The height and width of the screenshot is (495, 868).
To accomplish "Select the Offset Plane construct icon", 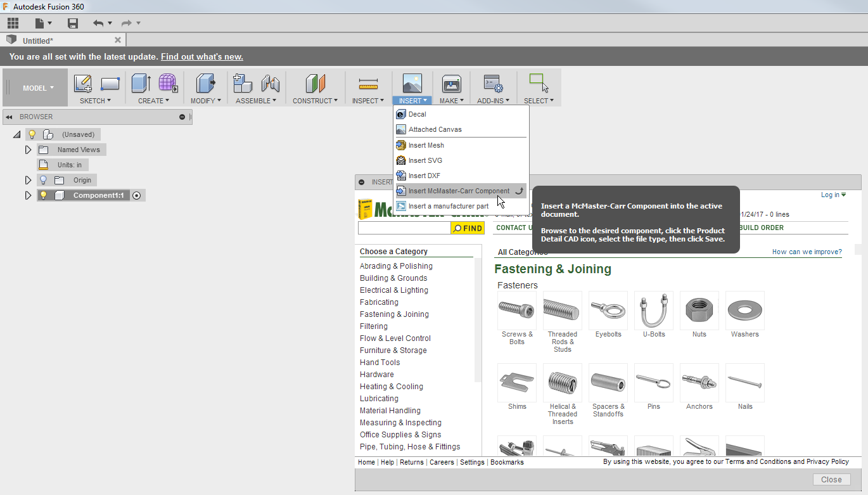I will (x=315, y=83).
